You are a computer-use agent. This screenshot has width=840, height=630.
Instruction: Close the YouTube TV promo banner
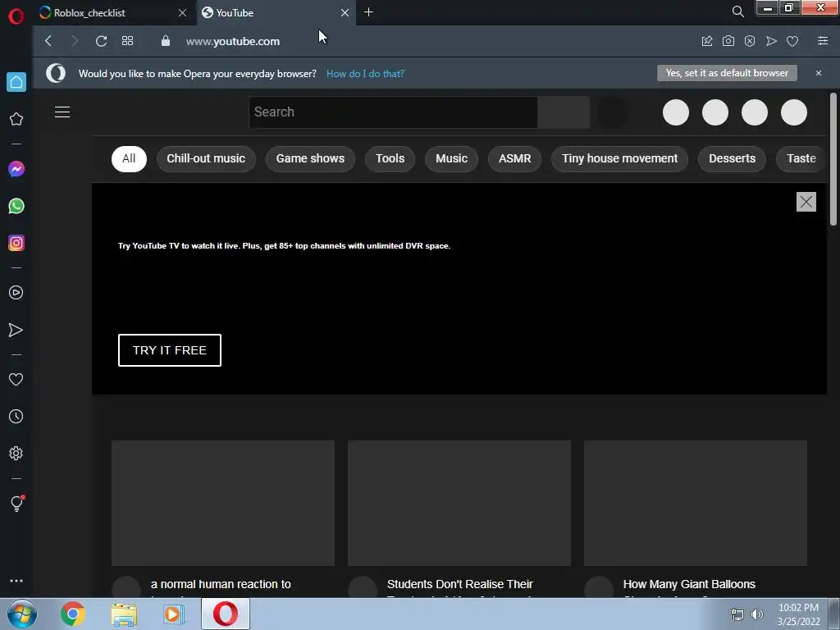806,202
